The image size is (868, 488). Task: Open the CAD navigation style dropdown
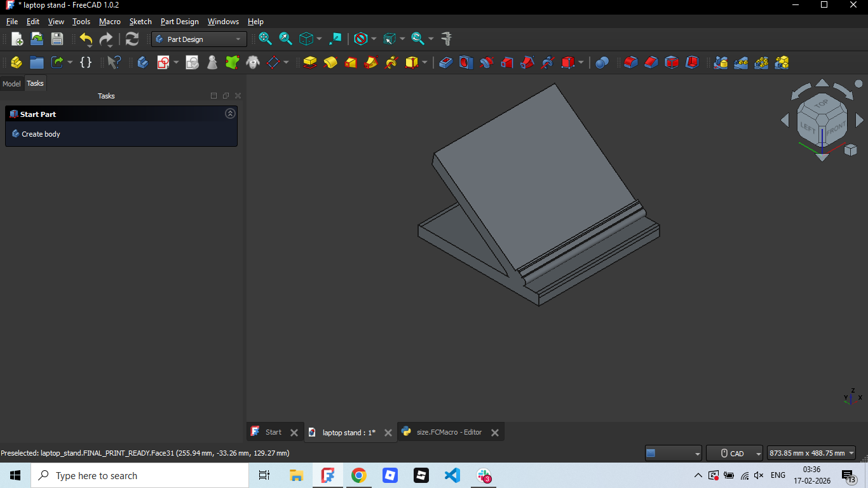click(734, 453)
